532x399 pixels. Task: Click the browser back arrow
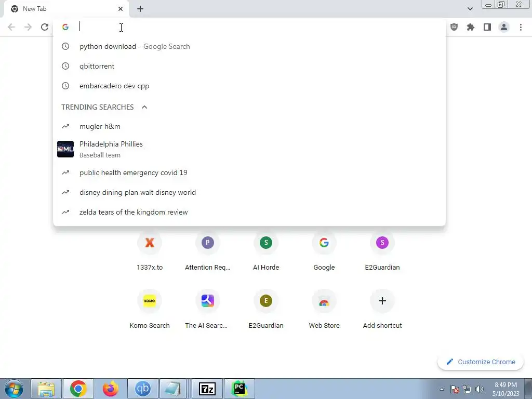click(x=11, y=27)
